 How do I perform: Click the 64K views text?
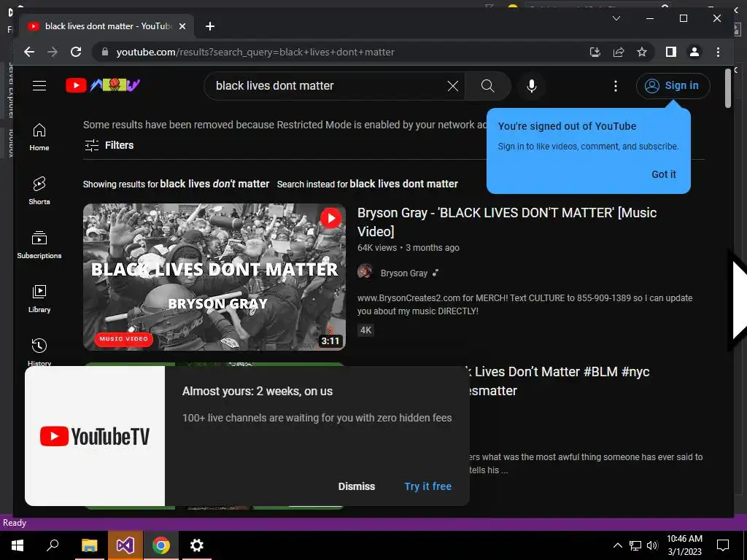point(377,248)
